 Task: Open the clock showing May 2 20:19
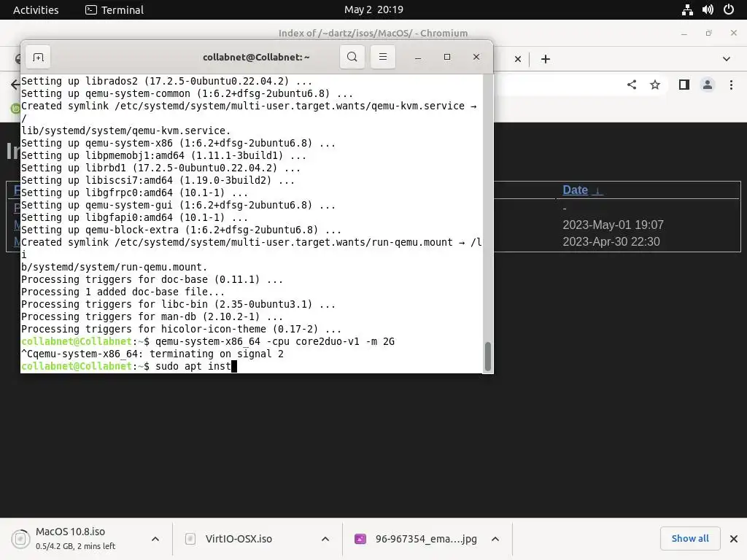tap(373, 9)
